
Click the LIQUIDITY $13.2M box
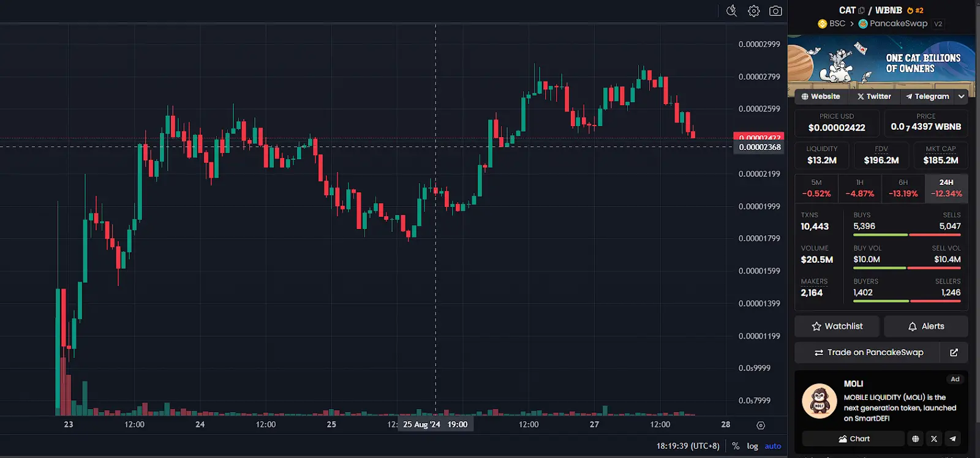pos(822,156)
